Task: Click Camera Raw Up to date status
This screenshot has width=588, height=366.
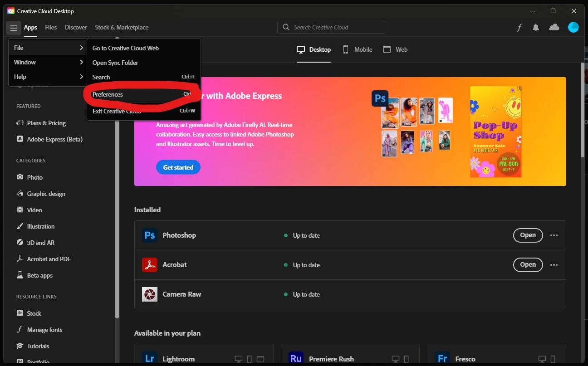Action: click(x=302, y=294)
